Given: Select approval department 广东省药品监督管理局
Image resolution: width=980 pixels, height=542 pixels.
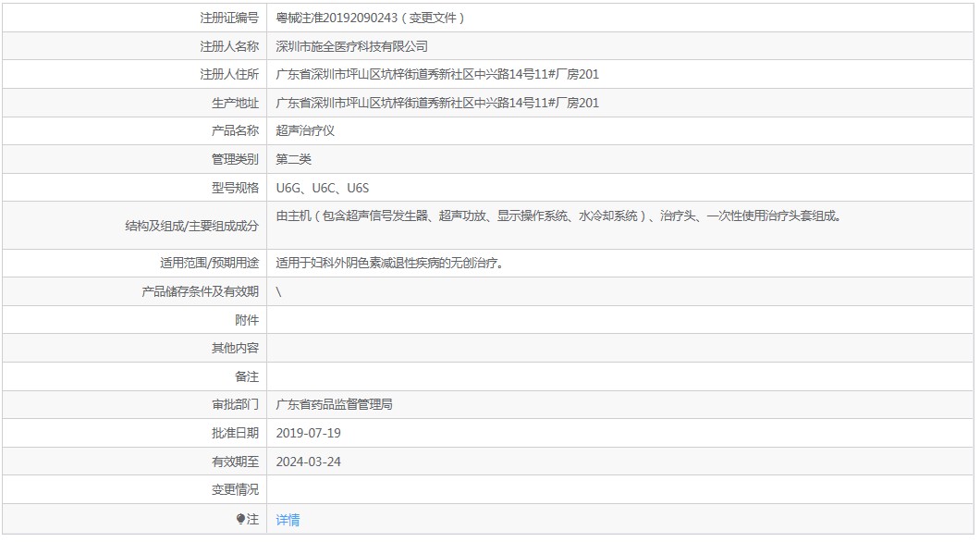Looking at the screenshot, I should tap(335, 404).
